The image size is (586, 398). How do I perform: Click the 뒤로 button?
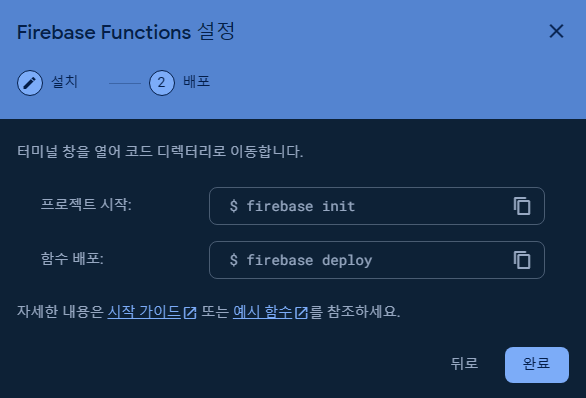pos(465,363)
